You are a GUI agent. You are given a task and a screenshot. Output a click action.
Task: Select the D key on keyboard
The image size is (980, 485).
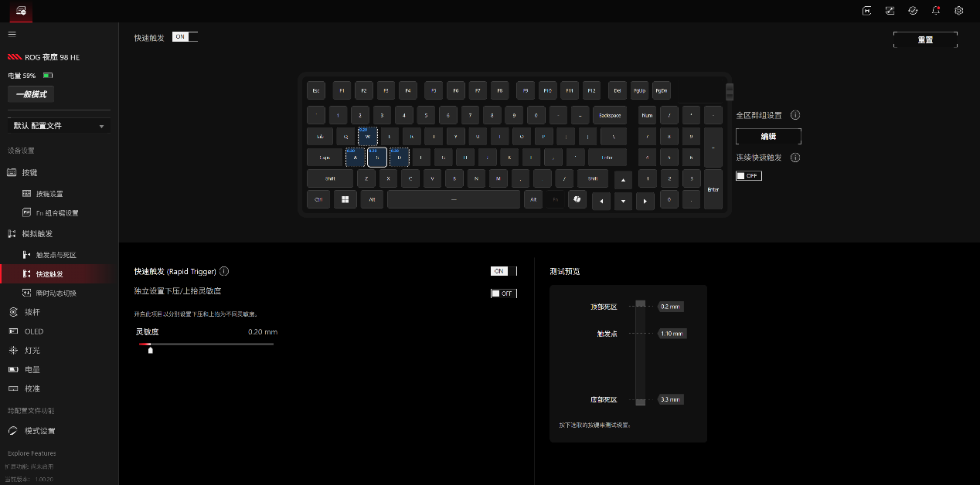coord(399,158)
